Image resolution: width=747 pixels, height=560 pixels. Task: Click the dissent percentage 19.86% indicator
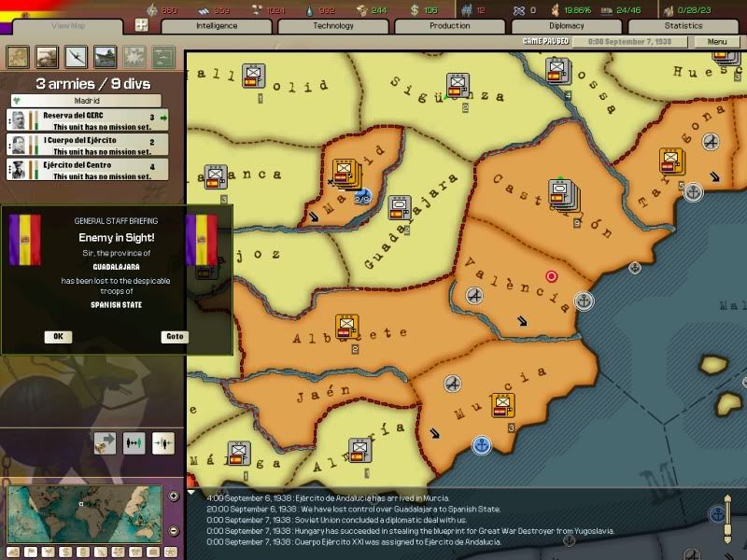(571, 10)
